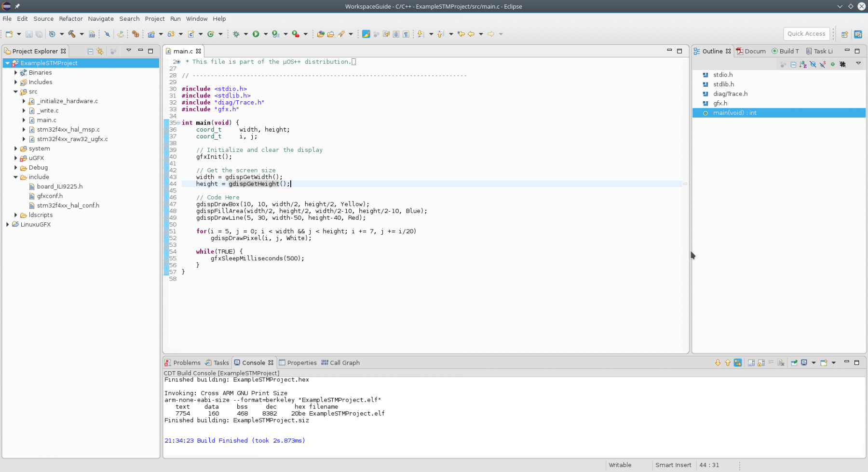The width and height of the screenshot is (868, 472).
Task: Open the Refactor menu
Action: click(x=71, y=19)
